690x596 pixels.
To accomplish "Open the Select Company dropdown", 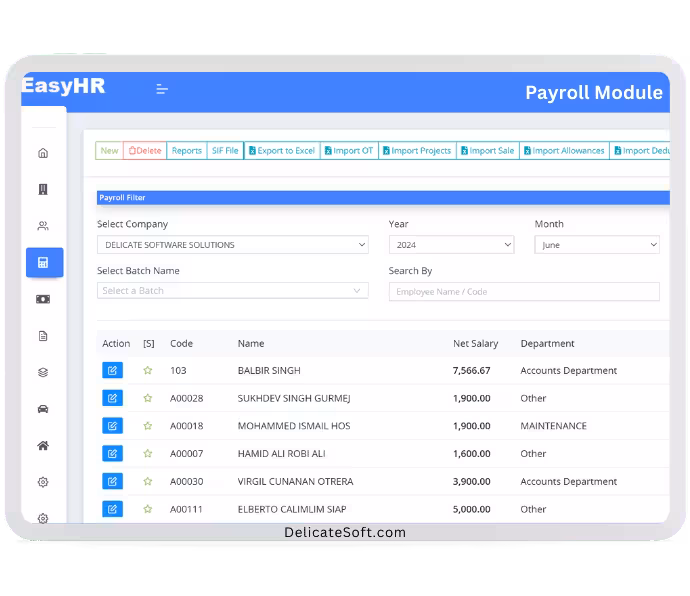I will (x=233, y=245).
